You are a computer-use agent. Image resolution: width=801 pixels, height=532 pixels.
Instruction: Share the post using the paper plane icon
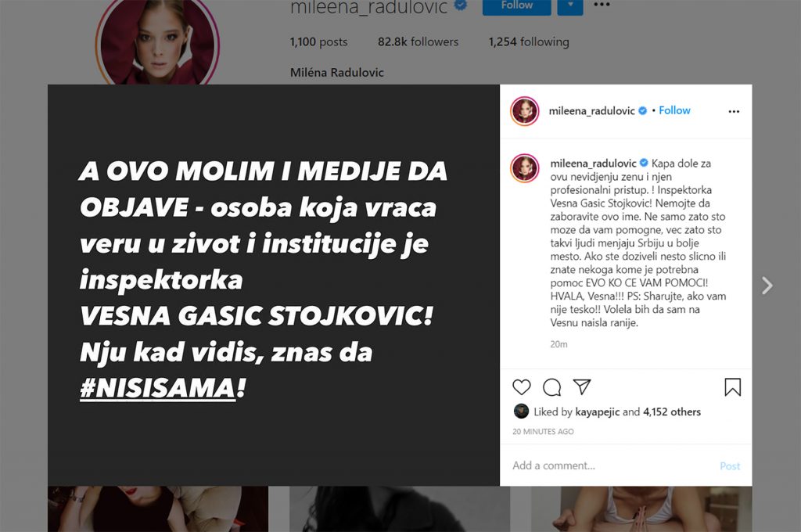coord(582,386)
